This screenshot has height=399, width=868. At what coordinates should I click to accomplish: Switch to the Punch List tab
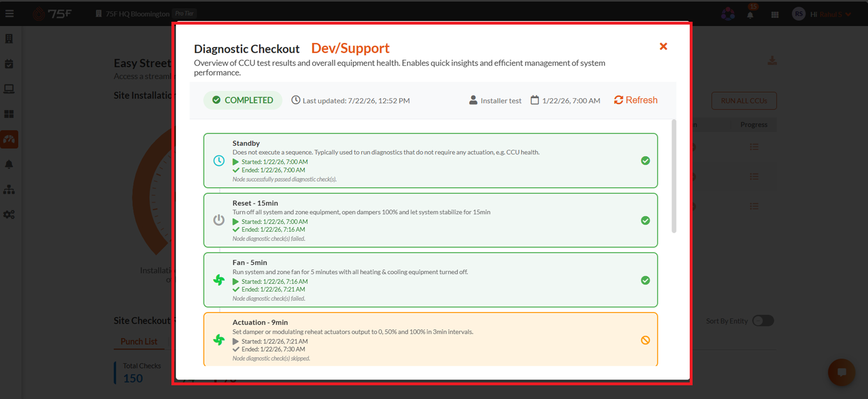pyautogui.click(x=139, y=341)
